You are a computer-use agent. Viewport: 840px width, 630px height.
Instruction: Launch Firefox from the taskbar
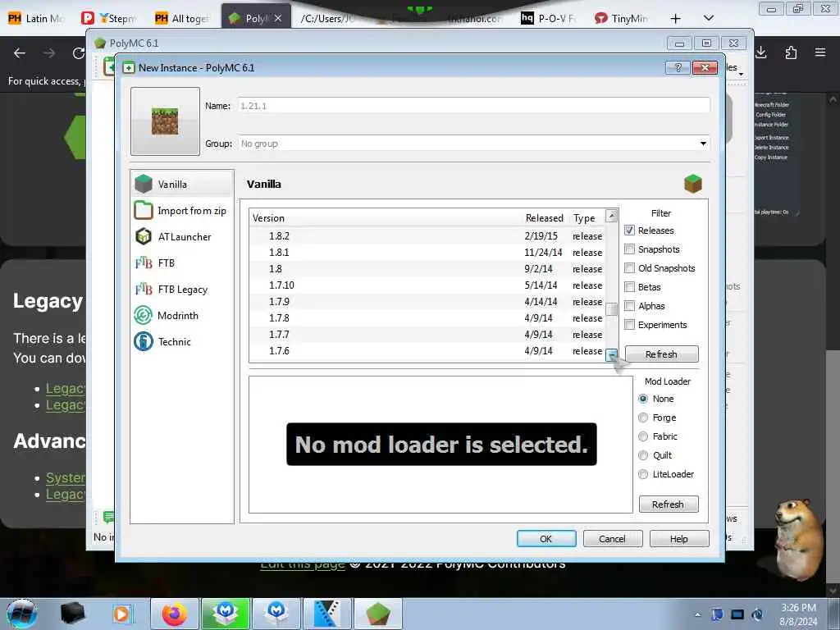(x=175, y=614)
